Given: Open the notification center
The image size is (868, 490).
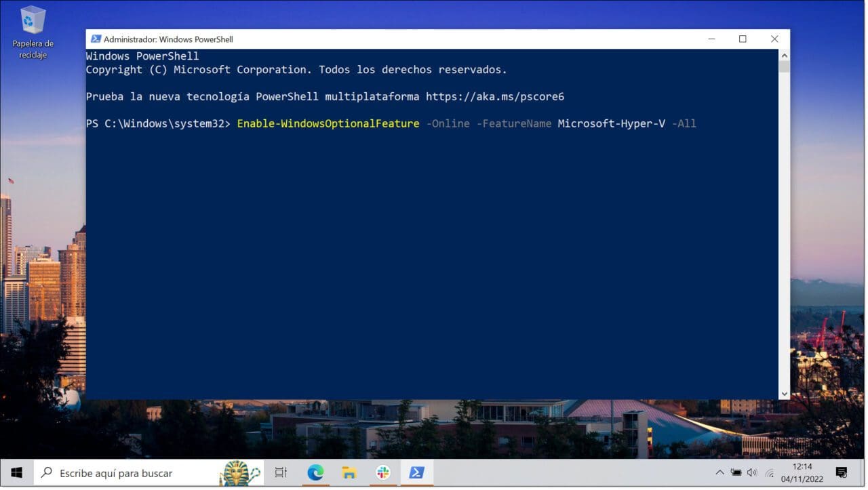Looking at the screenshot, I should [x=842, y=472].
